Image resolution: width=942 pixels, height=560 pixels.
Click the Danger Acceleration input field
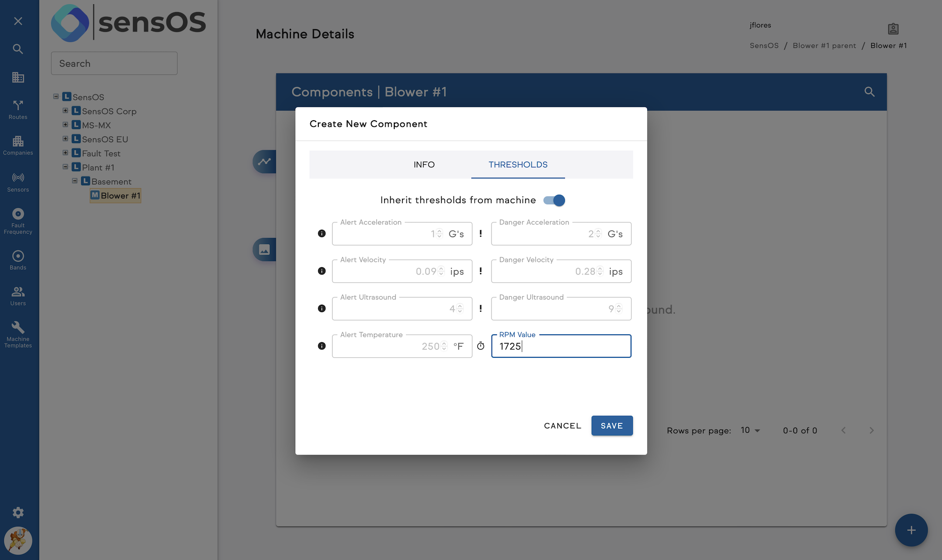tap(561, 234)
